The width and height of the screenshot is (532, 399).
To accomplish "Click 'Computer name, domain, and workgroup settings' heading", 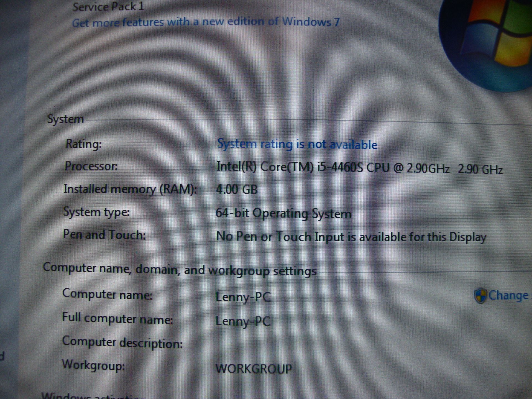I will [180, 270].
